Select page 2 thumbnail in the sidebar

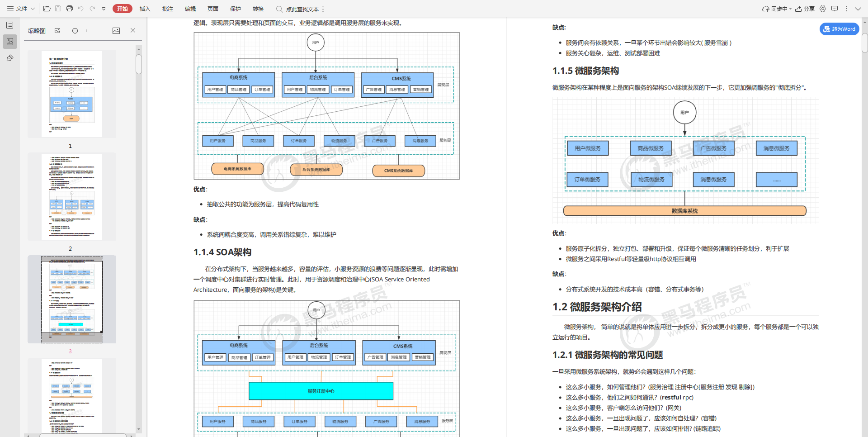71,196
